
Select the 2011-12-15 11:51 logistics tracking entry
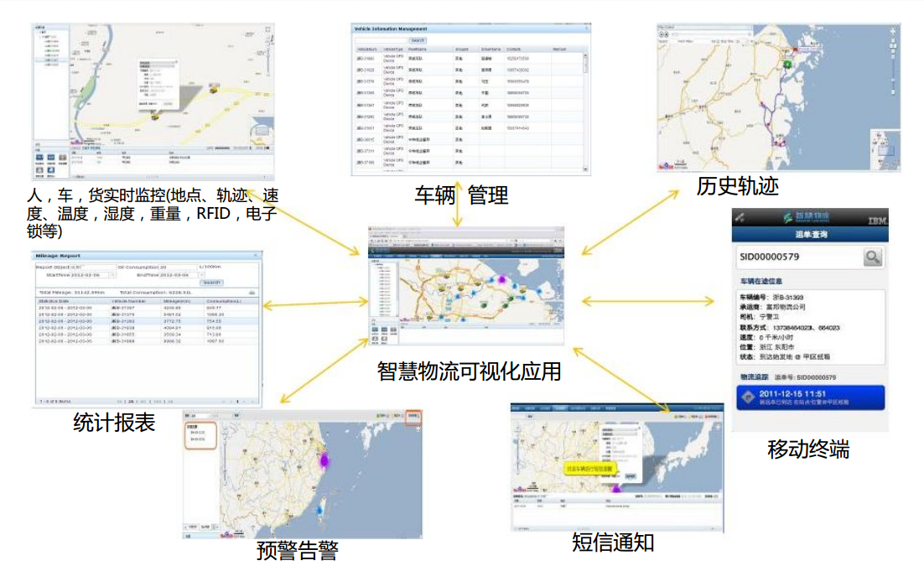click(811, 397)
